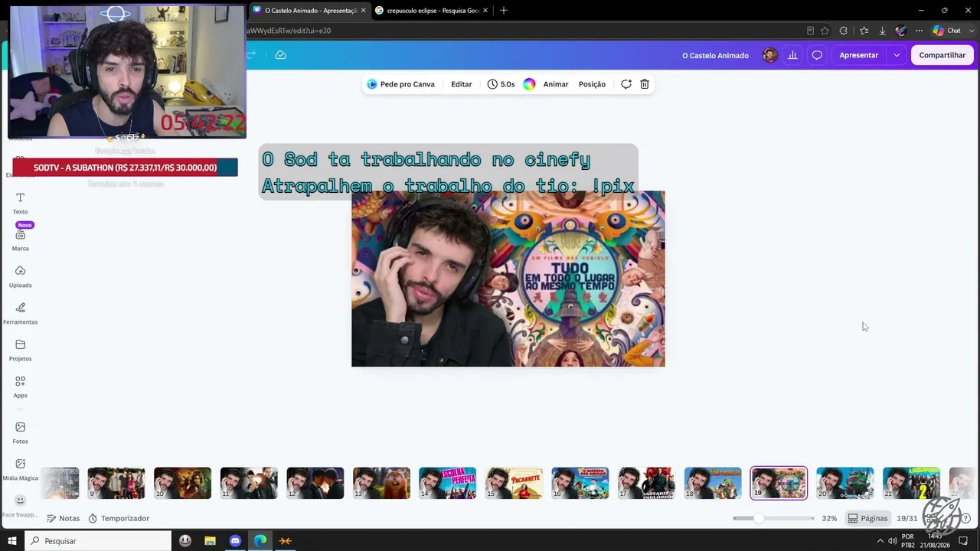Click the user profile avatar in header
The height and width of the screenshot is (551, 980).
coord(770,55)
